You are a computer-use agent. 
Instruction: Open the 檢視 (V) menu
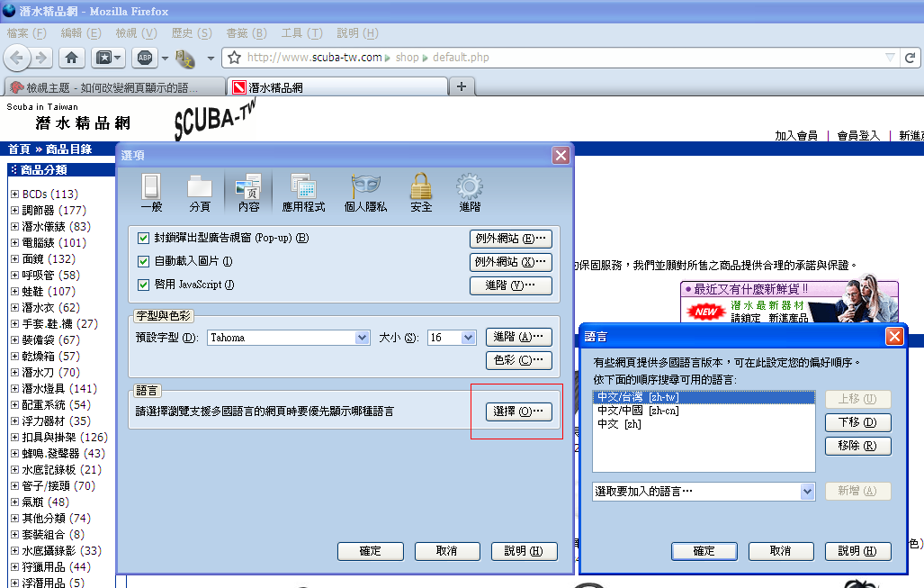pyautogui.click(x=136, y=33)
